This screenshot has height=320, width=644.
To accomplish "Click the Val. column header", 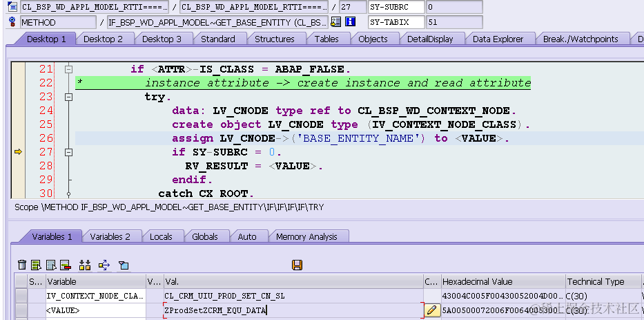I will 293,282.
